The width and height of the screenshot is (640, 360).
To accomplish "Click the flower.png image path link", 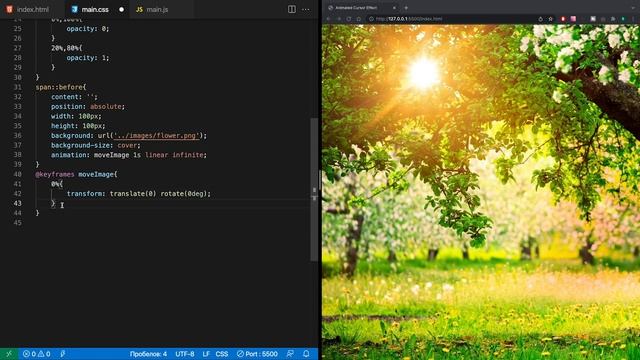I will point(157,136).
